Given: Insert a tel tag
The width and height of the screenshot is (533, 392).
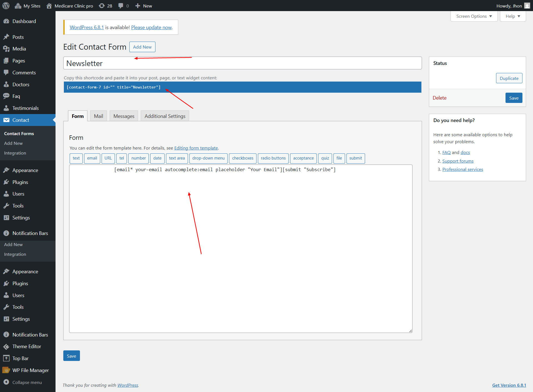Looking at the screenshot, I should click(x=122, y=158).
